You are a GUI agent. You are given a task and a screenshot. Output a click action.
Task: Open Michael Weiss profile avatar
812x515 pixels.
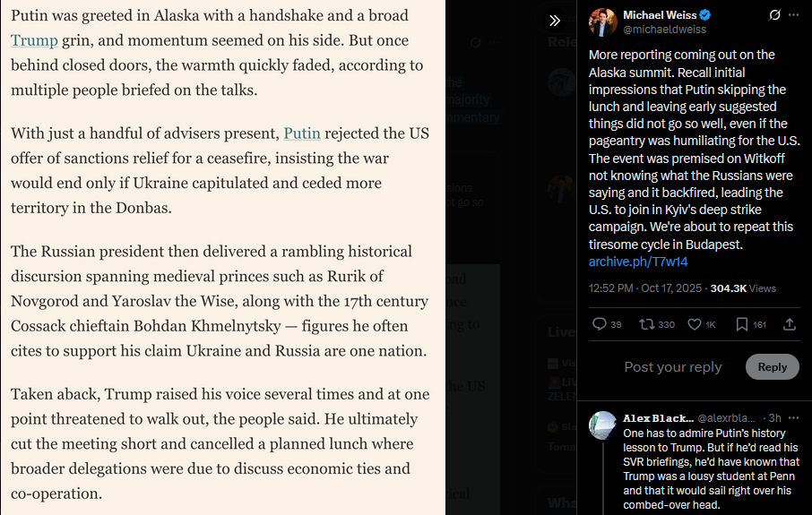click(603, 22)
